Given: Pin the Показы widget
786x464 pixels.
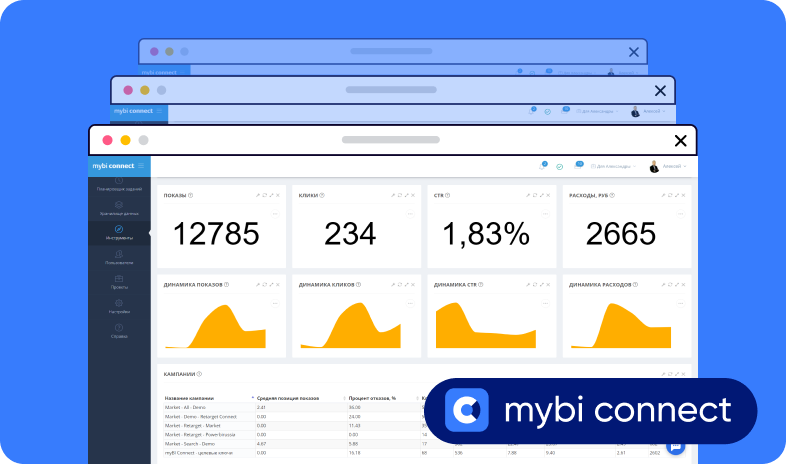Looking at the screenshot, I should (258, 195).
